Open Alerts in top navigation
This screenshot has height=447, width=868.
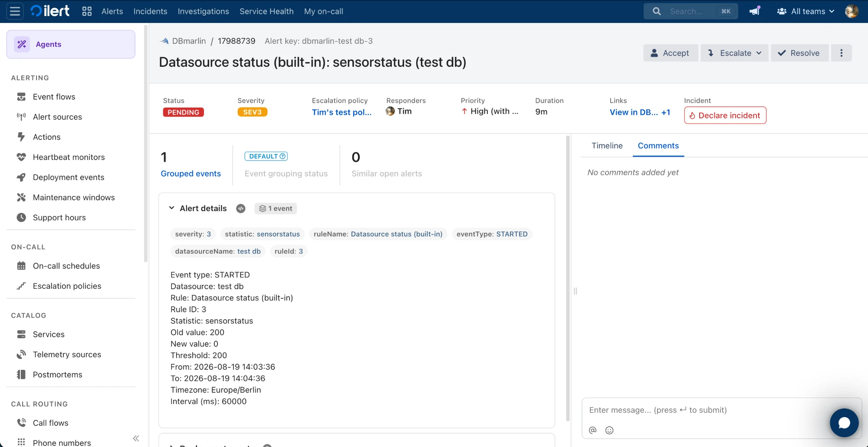(x=112, y=11)
